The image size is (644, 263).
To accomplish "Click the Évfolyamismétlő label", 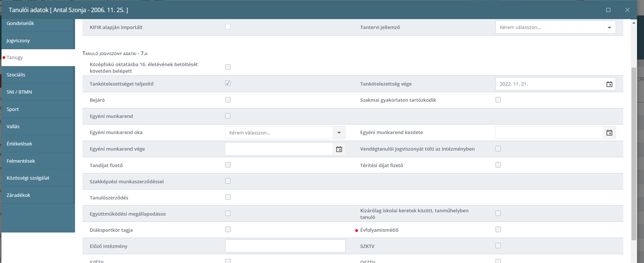I will [379, 230].
